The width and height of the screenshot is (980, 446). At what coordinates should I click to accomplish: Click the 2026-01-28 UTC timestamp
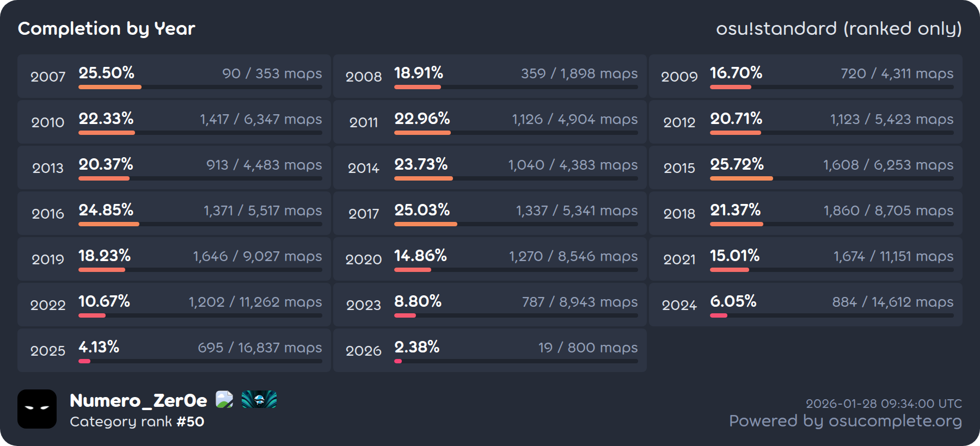coord(884,404)
